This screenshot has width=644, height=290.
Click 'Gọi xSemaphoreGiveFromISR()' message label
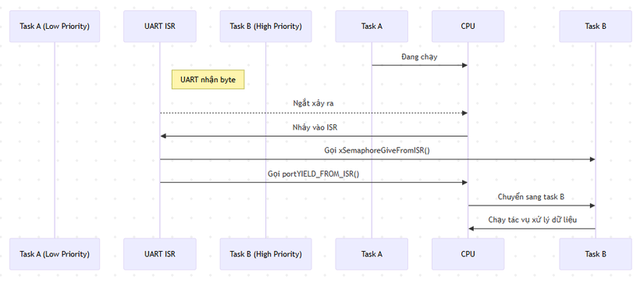[x=377, y=151]
